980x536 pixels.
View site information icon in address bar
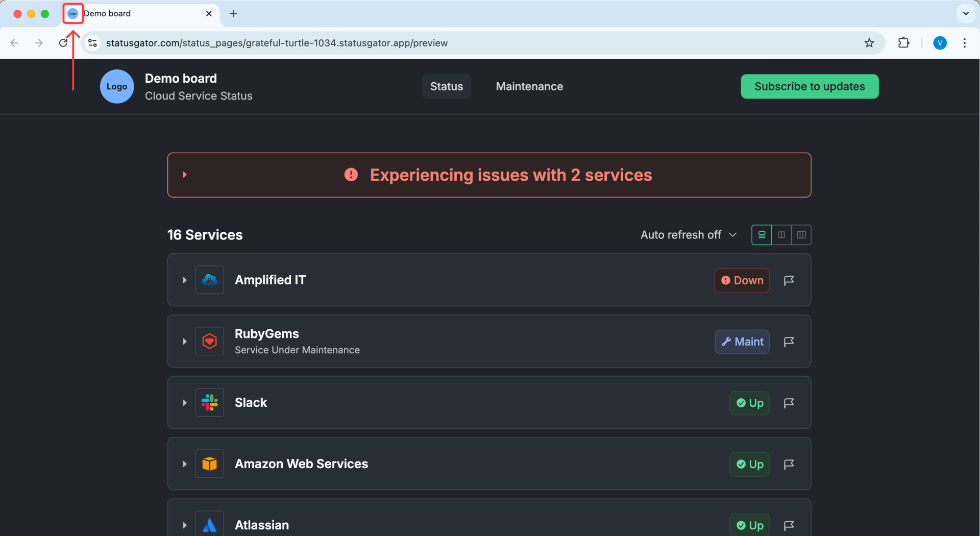[92, 43]
